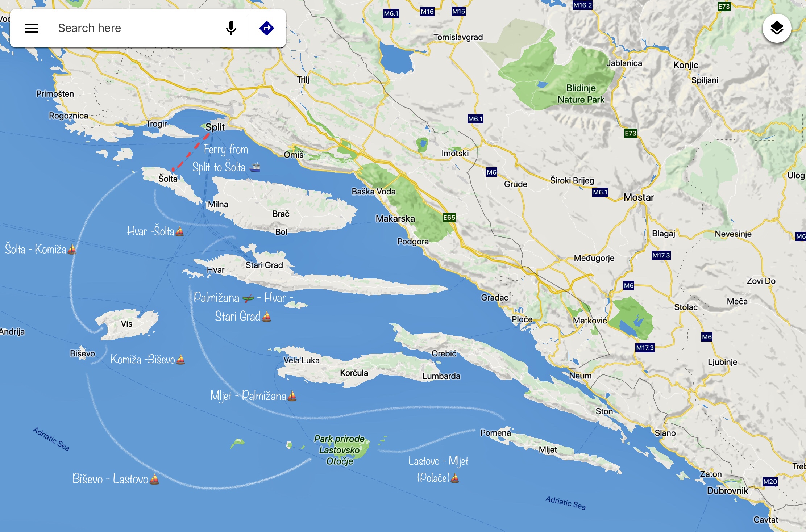Click the Metković label
The image size is (806, 532).
point(590,321)
